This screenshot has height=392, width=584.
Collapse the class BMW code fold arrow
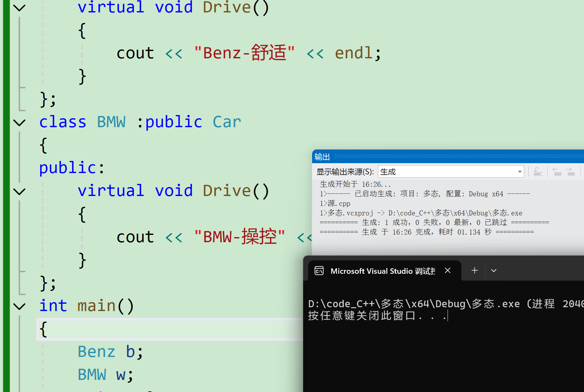(19, 122)
